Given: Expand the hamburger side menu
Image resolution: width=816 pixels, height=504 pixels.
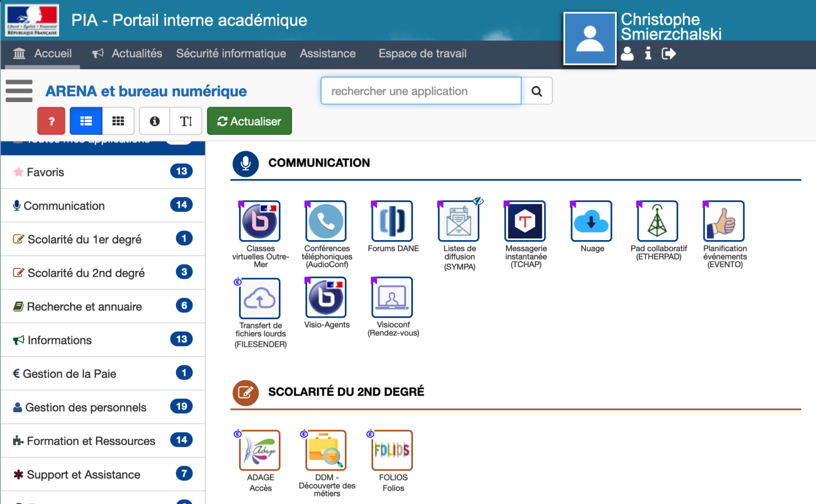Looking at the screenshot, I should (19, 91).
